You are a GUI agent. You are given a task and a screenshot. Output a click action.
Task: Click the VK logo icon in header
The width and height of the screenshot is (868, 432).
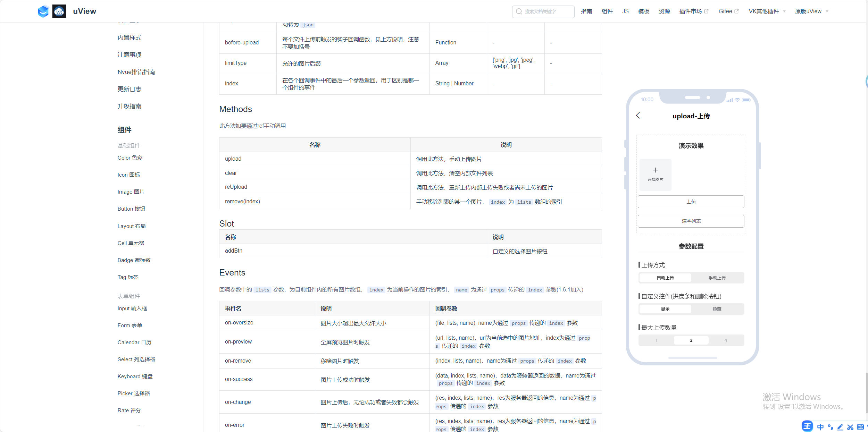click(59, 11)
